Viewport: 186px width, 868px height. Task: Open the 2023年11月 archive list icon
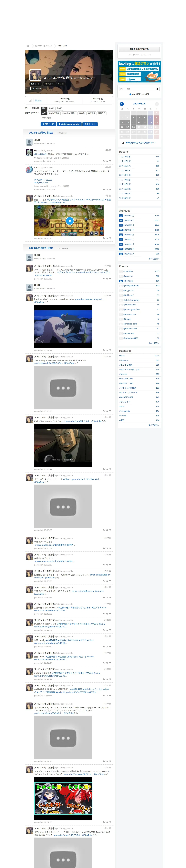121,254
